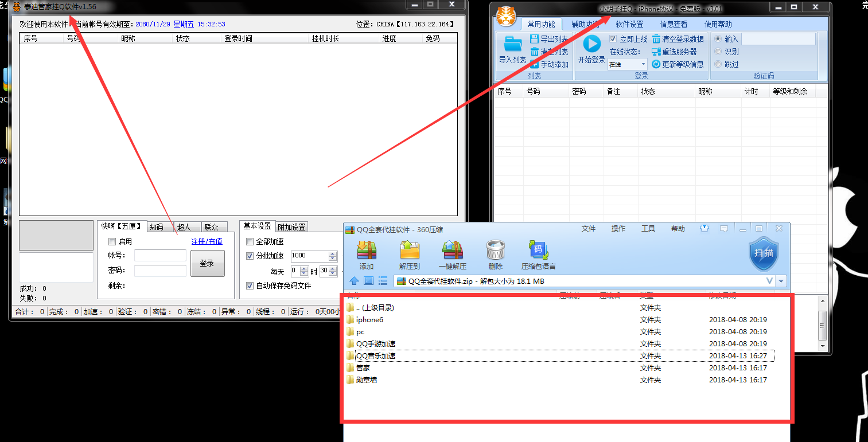This screenshot has width=868, height=442.
Task: Open the 软件设置 ribbon tab
Action: (629, 24)
